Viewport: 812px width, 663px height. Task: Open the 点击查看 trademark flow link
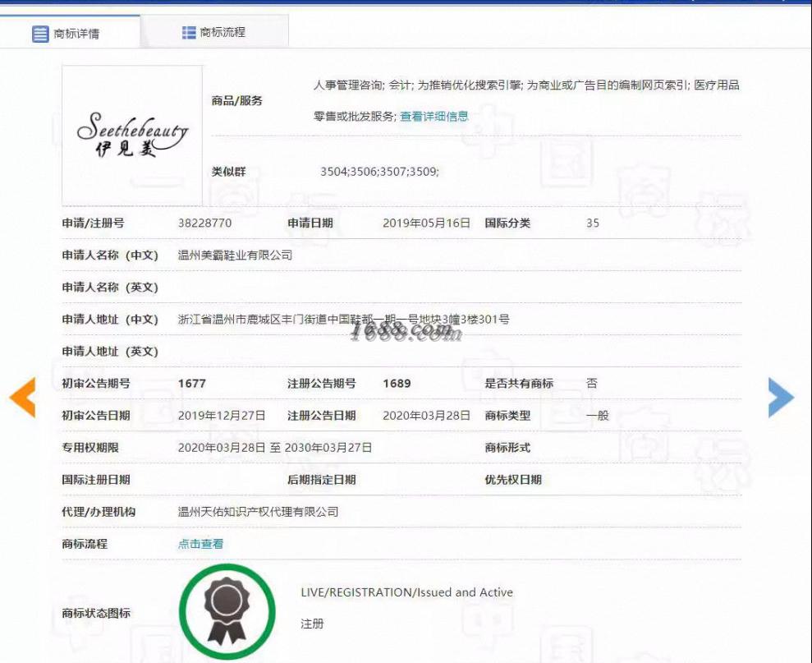[200, 544]
